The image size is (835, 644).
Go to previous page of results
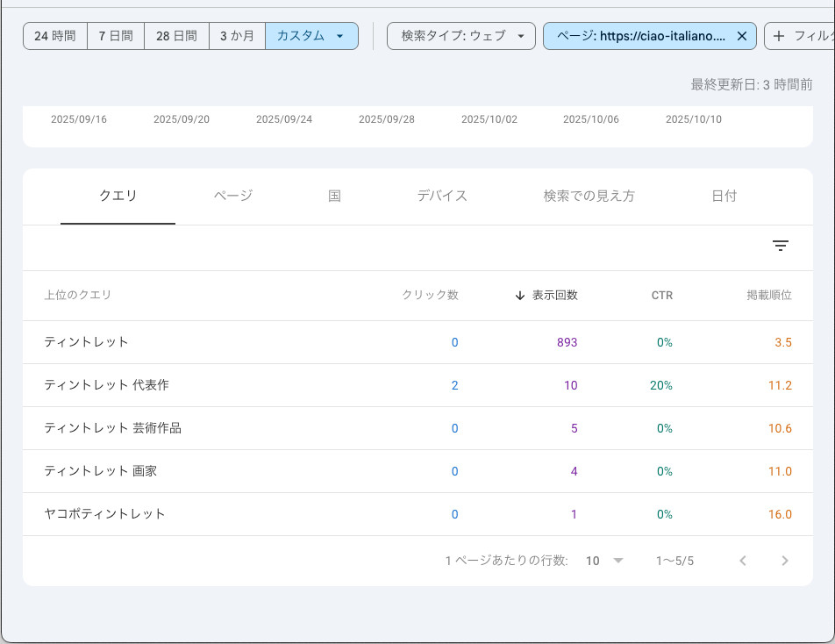click(x=743, y=561)
